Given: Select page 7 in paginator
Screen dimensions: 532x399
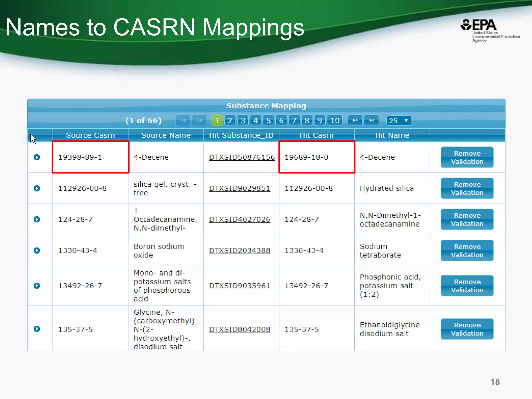Looking at the screenshot, I should click(294, 121).
